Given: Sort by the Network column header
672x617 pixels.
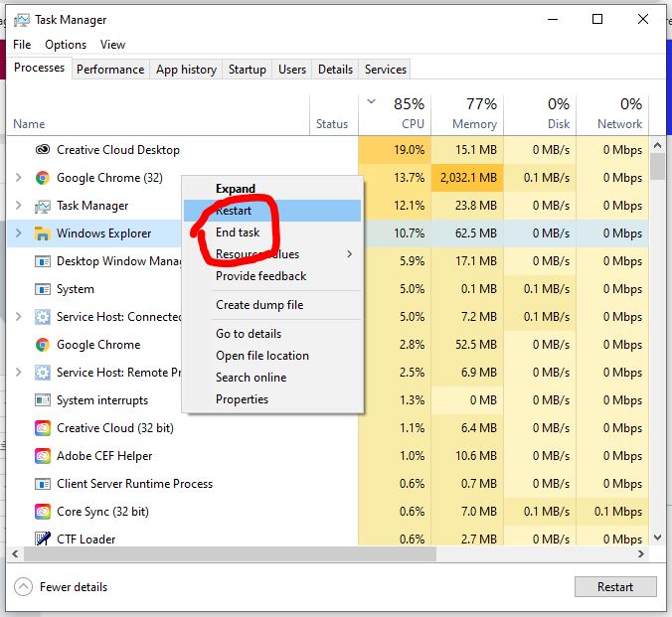Looking at the screenshot, I should click(x=612, y=115).
